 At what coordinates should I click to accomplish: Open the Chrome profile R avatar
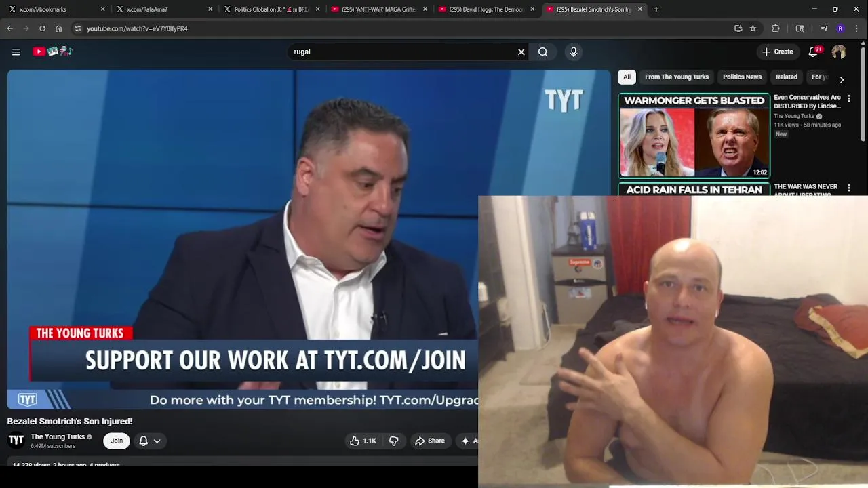pyautogui.click(x=840, y=28)
